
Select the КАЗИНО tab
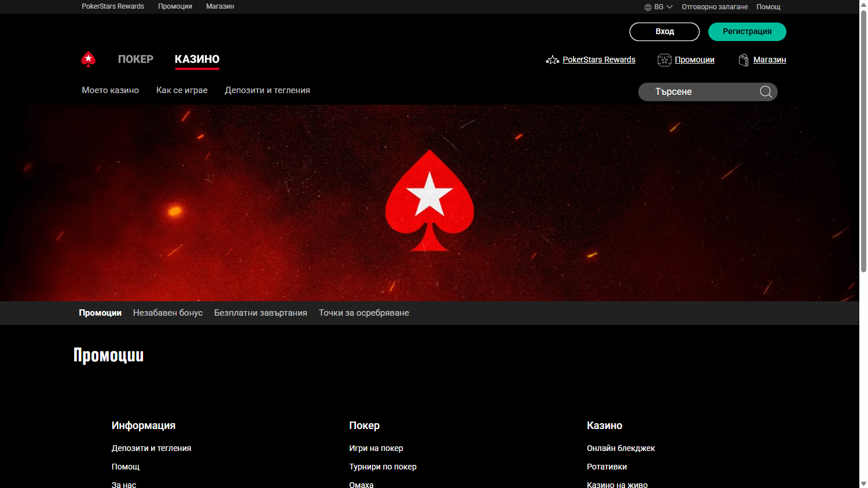pos(197,59)
